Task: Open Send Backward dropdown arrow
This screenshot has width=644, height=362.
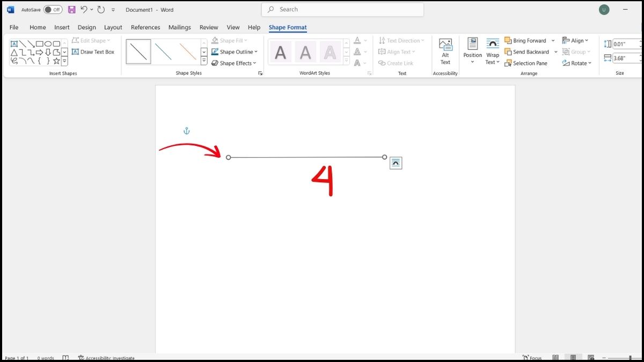Action: [x=556, y=52]
